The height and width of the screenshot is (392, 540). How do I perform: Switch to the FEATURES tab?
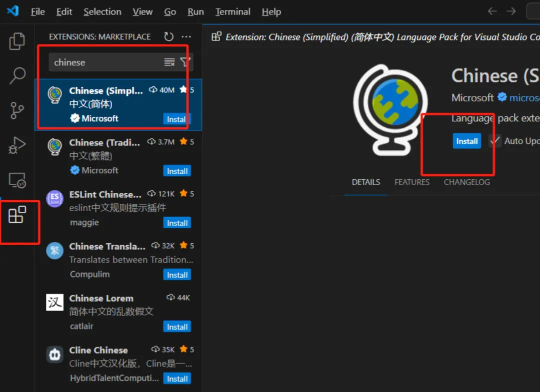[412, 182]
